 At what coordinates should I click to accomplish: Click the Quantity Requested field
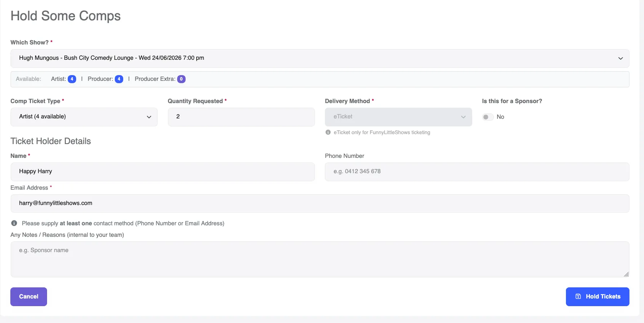click(241, 117)
